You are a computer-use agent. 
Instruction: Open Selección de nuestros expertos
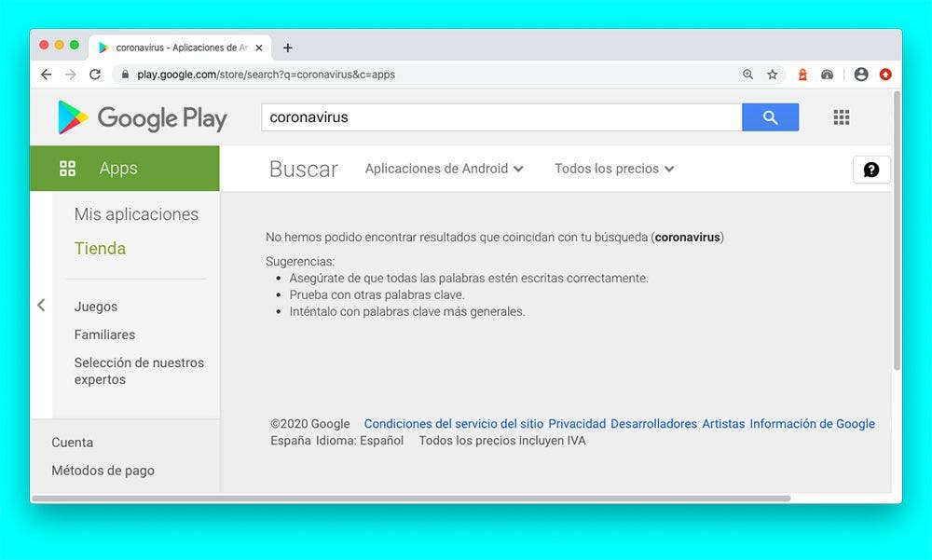tap(139, 371)
